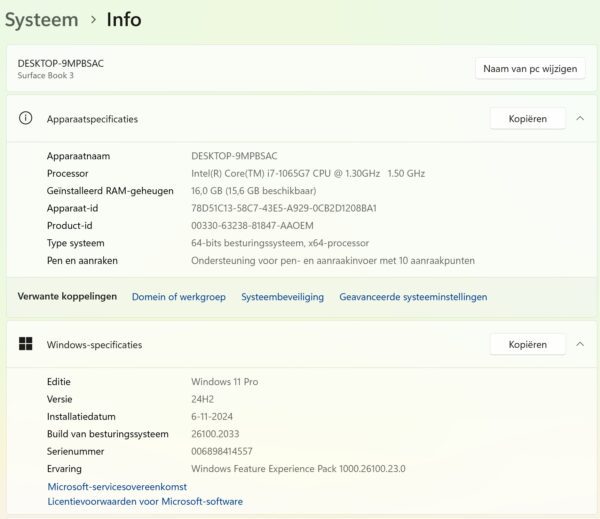Open Microsoft-servicesovereenkomst link
Image resolution: width=600 pixels, height=519 pixels.
pyautogui.click(x=117, y=486)
